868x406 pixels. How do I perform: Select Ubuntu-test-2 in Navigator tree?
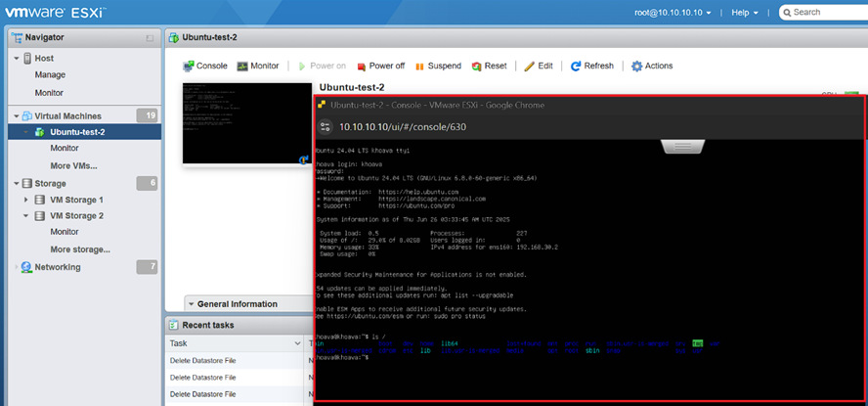pos(77,132)
